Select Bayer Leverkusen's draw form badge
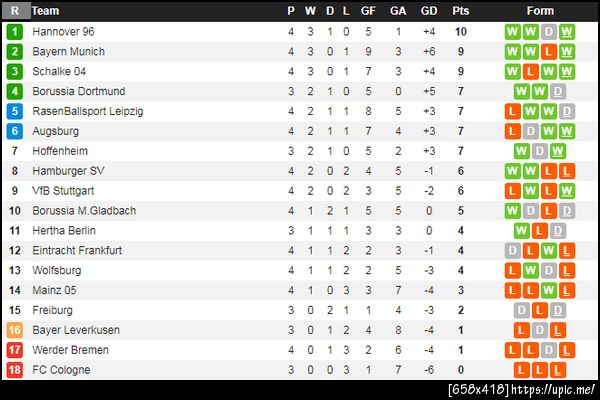The height and width of the screenshot is (400, 600). [x=541, y=330]
